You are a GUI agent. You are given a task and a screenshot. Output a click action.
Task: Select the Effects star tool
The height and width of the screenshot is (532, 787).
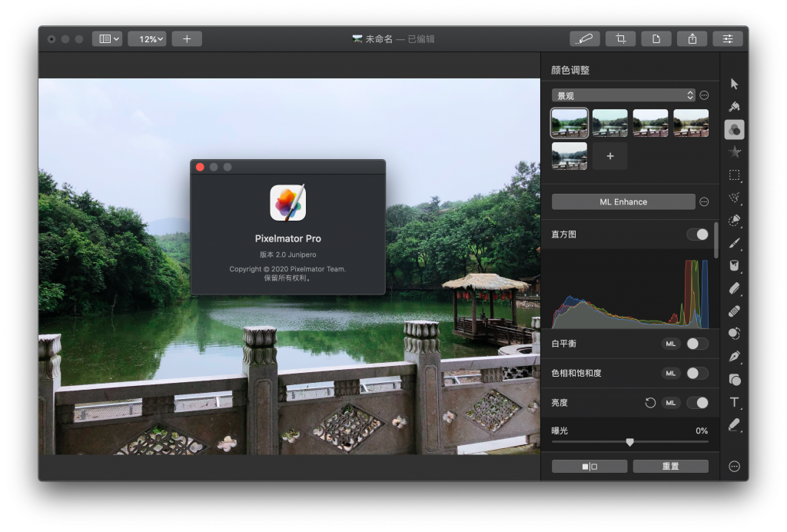point(734,152)
